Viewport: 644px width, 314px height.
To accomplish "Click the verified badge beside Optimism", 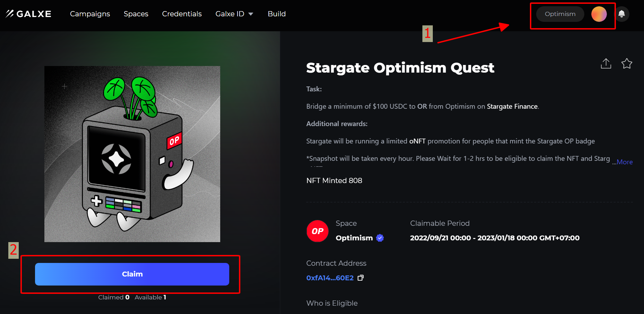I will point(380,238).
